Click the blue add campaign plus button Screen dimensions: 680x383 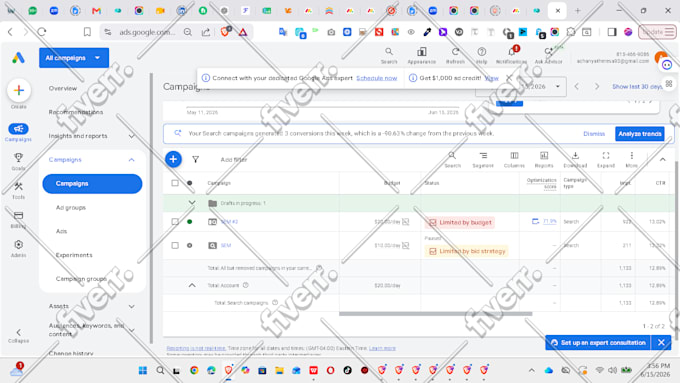click(x=173, y=159)
